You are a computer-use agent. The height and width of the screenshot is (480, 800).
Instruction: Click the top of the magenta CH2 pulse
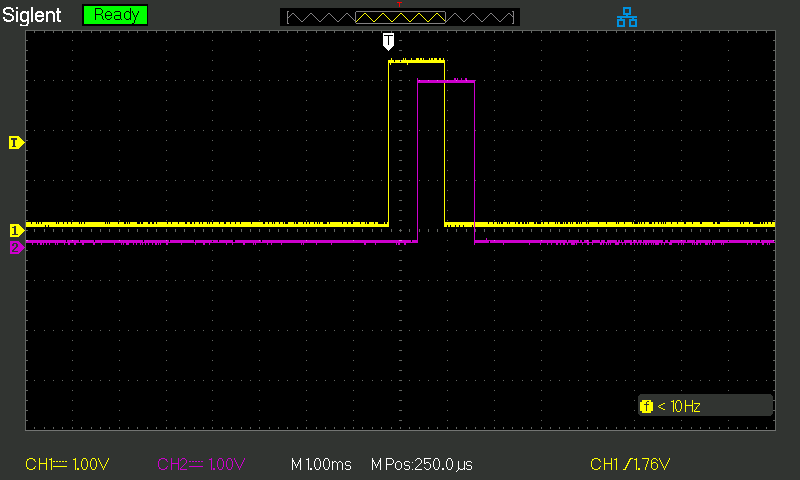coord(446,81)
